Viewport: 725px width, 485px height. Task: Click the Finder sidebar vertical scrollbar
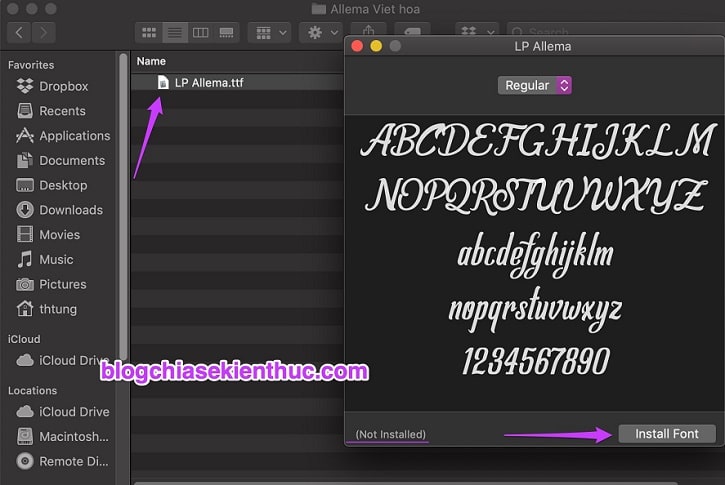[x=123, y=208]
